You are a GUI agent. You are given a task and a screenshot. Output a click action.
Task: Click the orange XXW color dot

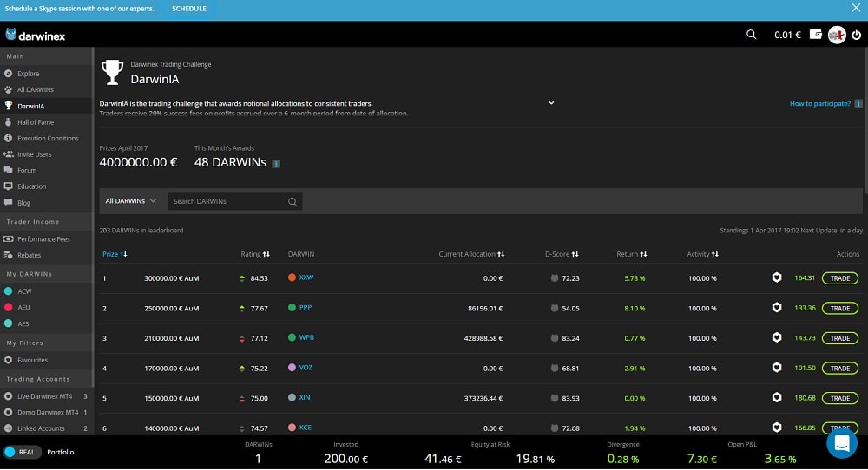292,278
